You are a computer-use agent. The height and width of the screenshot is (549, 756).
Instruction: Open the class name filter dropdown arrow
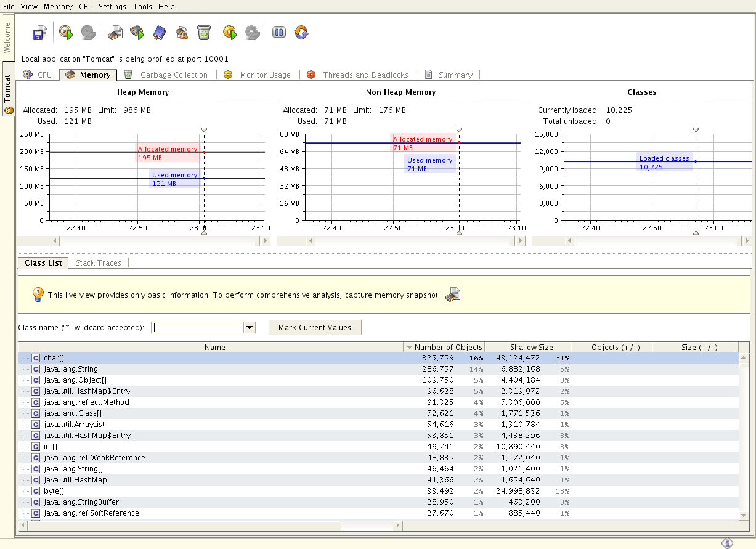250,328
